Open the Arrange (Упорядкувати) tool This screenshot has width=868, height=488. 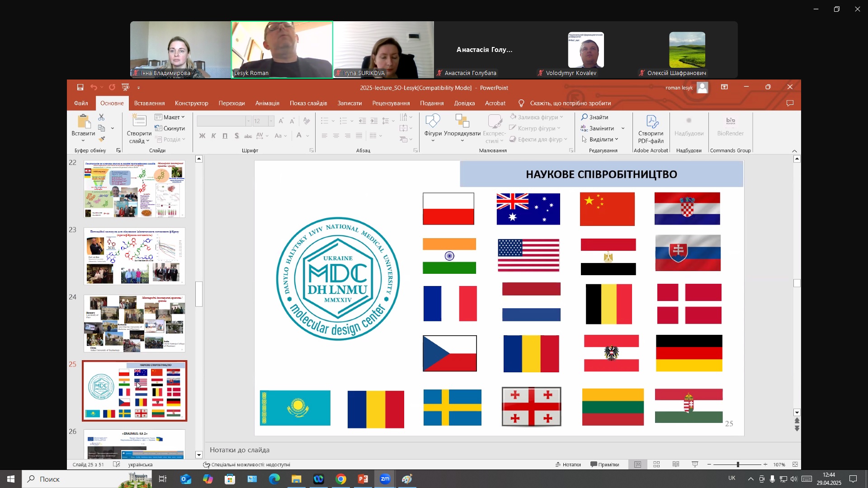462,128
